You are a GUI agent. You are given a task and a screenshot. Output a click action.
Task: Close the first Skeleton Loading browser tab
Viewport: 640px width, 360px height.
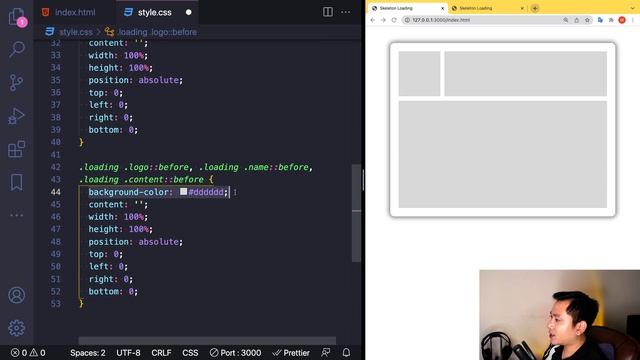[442, 8]
